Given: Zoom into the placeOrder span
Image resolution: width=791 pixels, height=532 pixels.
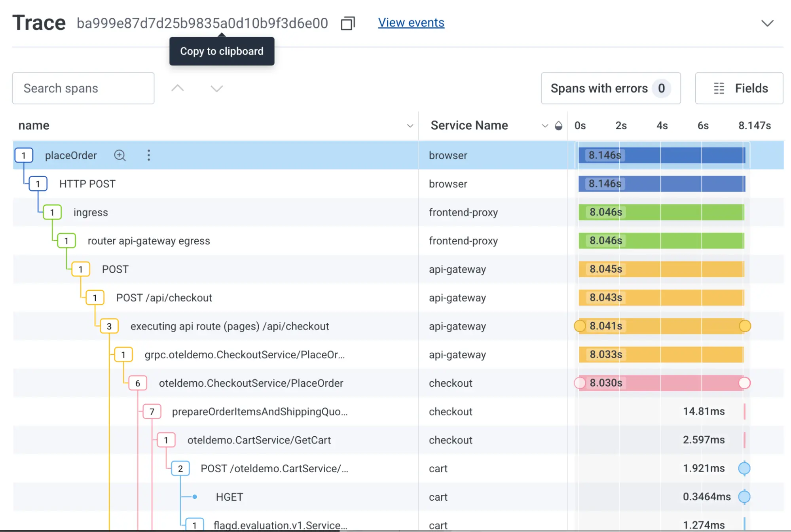Looking at the screenshot, I should [120, 155].
